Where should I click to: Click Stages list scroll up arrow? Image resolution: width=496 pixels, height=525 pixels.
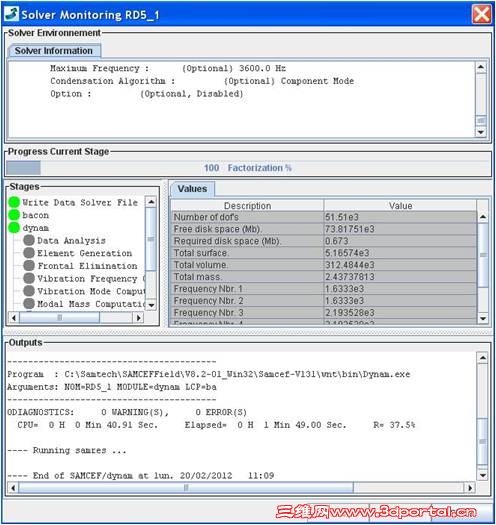click(x=151, y=202)
